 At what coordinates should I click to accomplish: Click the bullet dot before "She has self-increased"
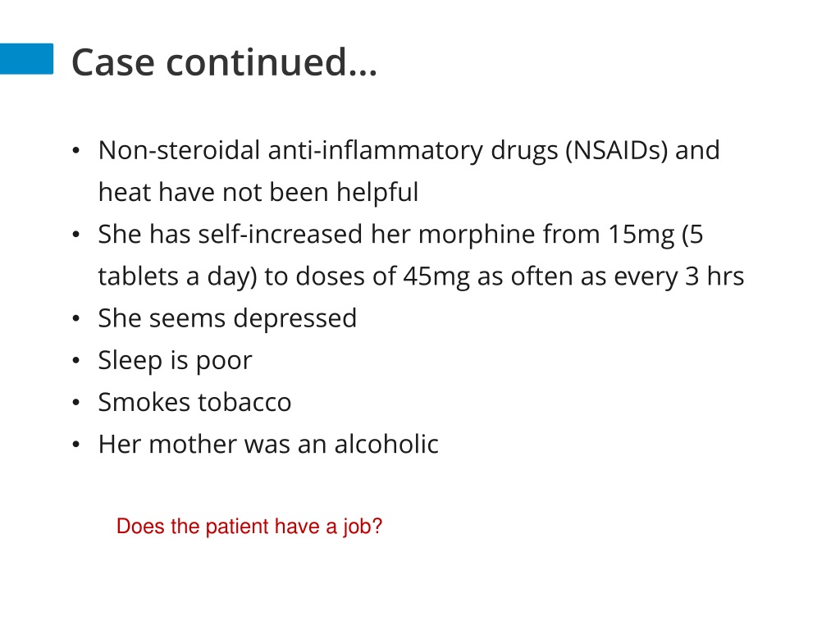click(76, 235)
